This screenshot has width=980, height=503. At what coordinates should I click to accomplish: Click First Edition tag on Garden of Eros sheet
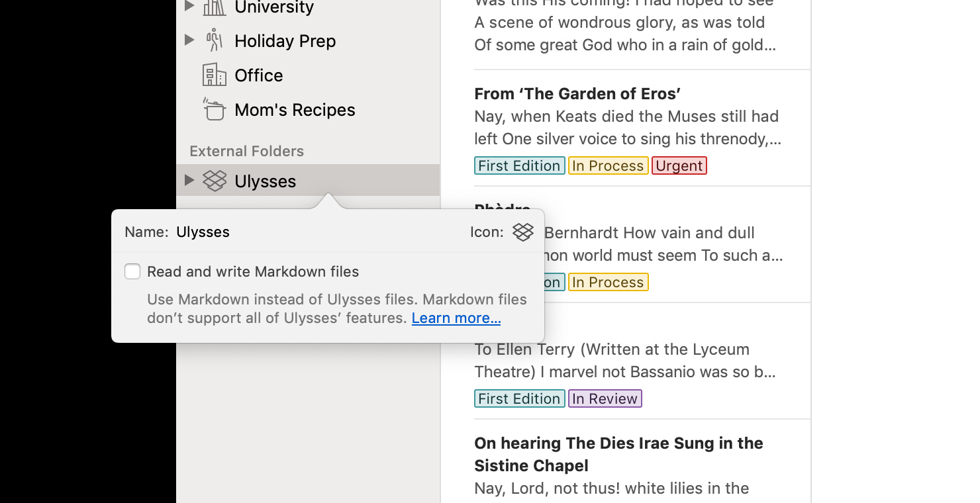click(520, 165)
